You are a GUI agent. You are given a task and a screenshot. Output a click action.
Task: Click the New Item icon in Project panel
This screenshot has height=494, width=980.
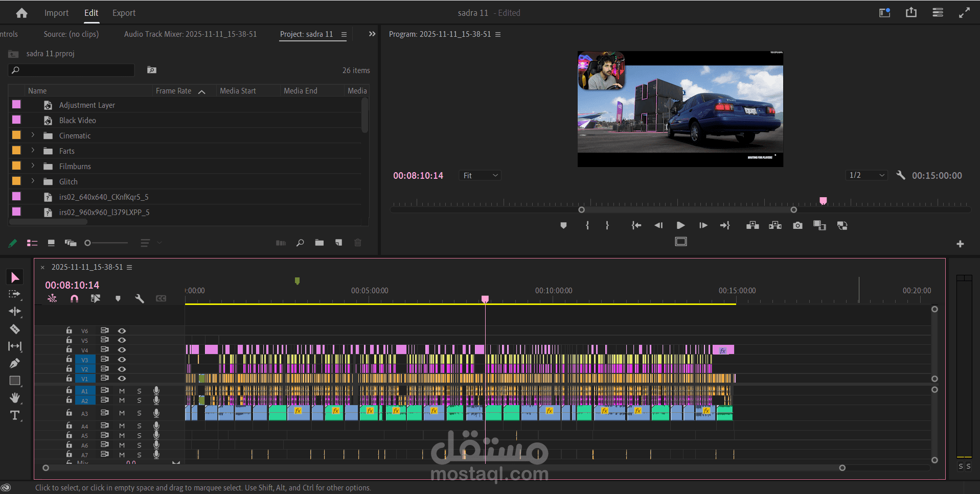pyautogui.click(x=338, y=243)
